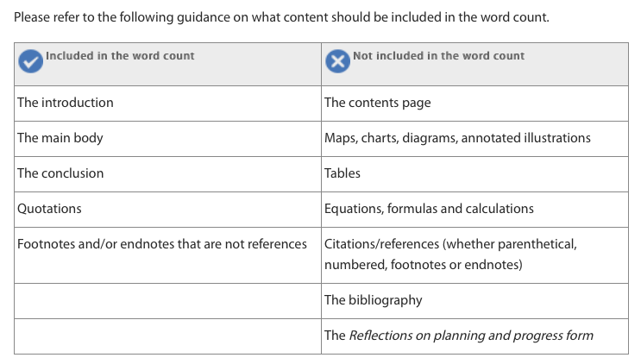The height and width of the screenshot is (364, 641).
Task: Select the maps, charts, diagrams cell
Action: point(457,138)
